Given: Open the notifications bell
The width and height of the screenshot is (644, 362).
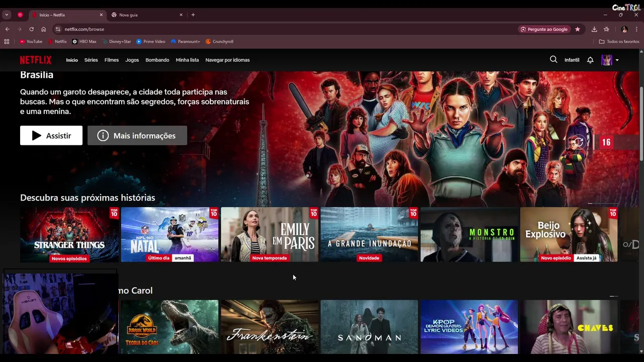Looking at the screenshot, I should point(590,60).
